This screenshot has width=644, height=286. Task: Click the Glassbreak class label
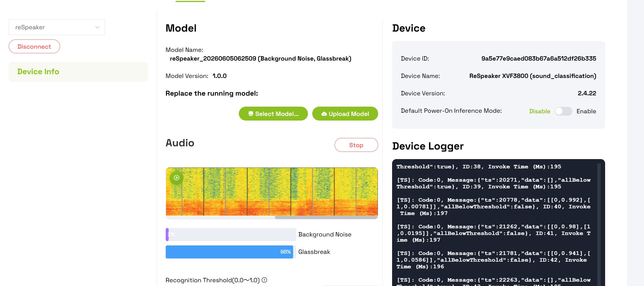click(314, 252)
